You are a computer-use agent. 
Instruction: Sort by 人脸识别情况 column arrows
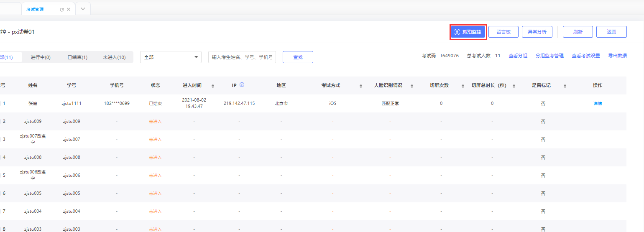pyautogui.click(x=412, y=86)
